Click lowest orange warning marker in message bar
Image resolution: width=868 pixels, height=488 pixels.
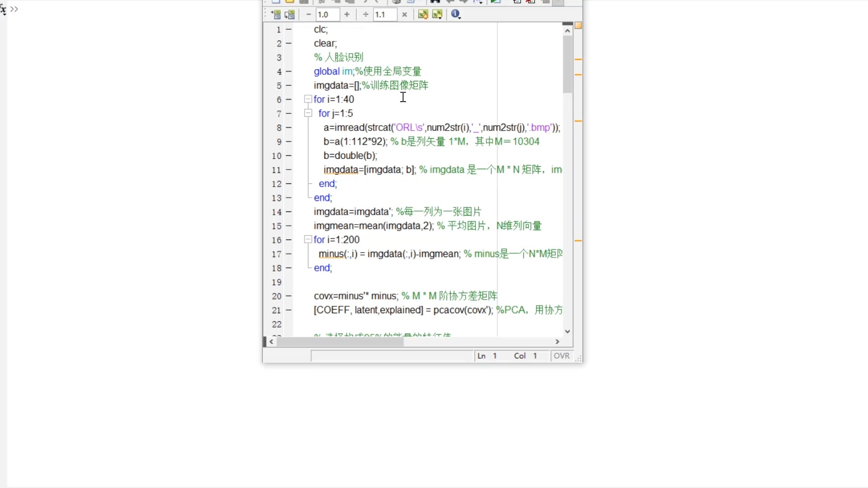click(x=578, y=241)
